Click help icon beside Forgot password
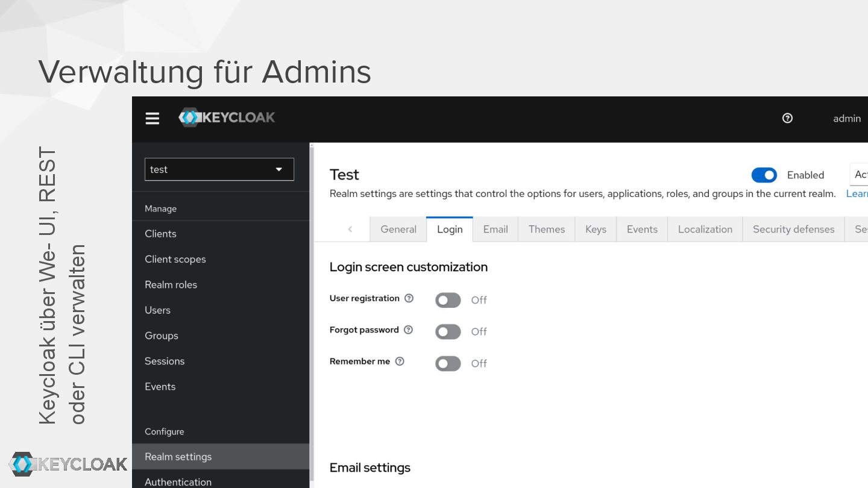 tap(409, 330)
